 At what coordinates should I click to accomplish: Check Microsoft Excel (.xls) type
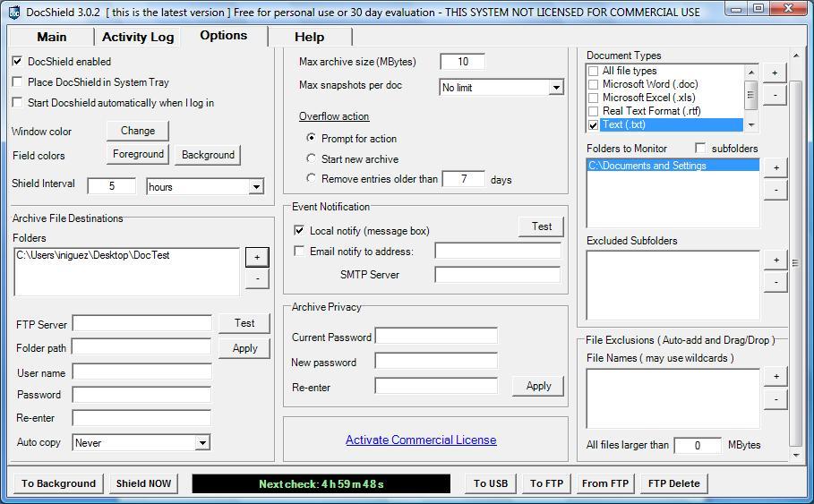pos(594,98)
